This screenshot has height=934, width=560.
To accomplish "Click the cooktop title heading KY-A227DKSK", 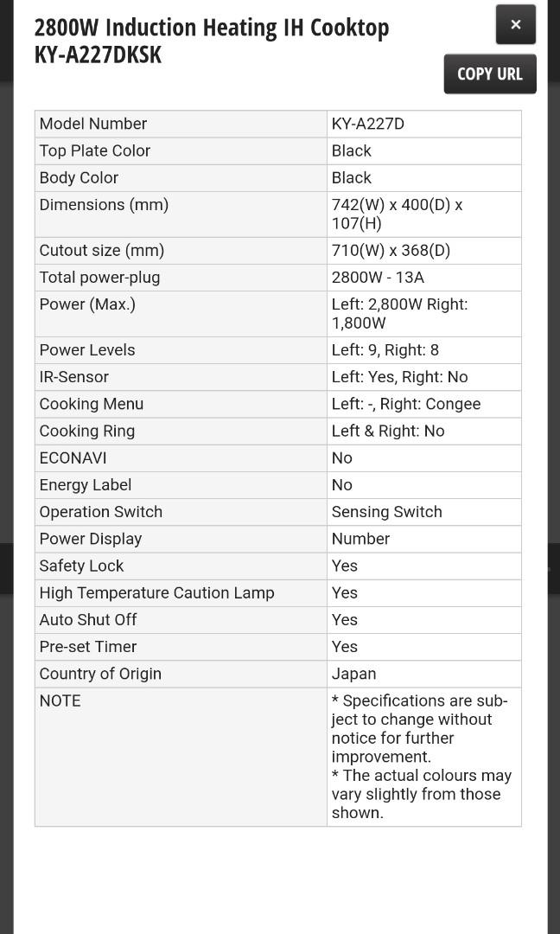I will (x=211, y=41).
